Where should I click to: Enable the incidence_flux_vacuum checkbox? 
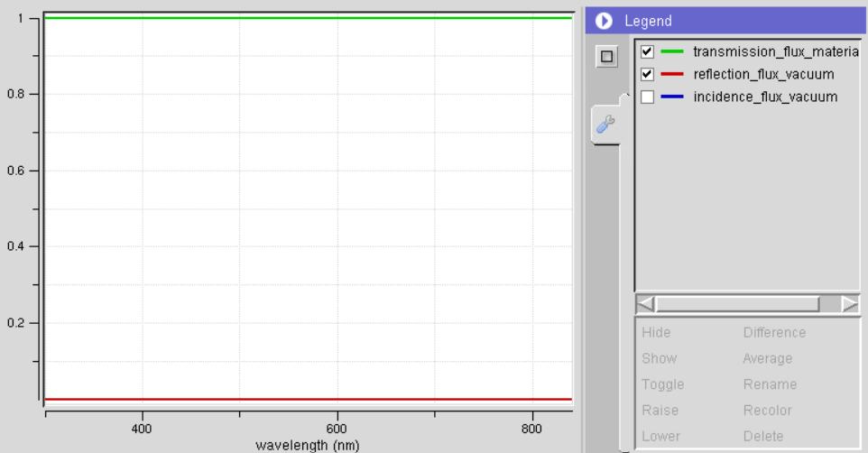click(647, 97)
